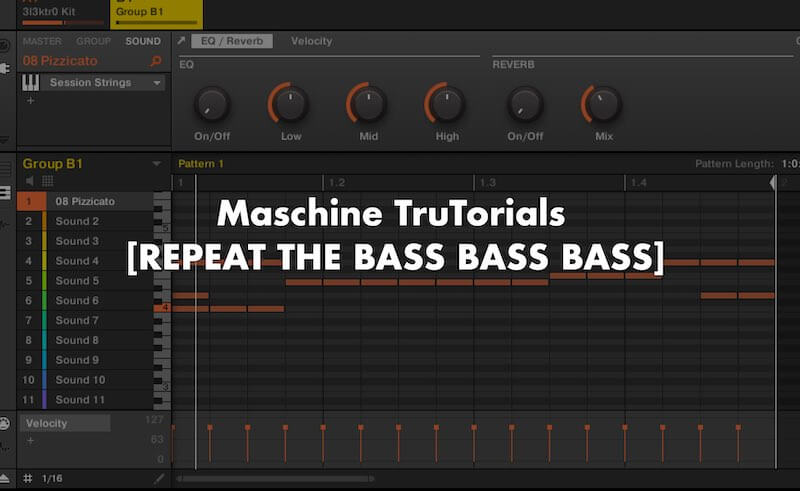Viewport: 800px width, 491px height.
Task: Select the Sound 10 slot
Action: coord(85,380)
